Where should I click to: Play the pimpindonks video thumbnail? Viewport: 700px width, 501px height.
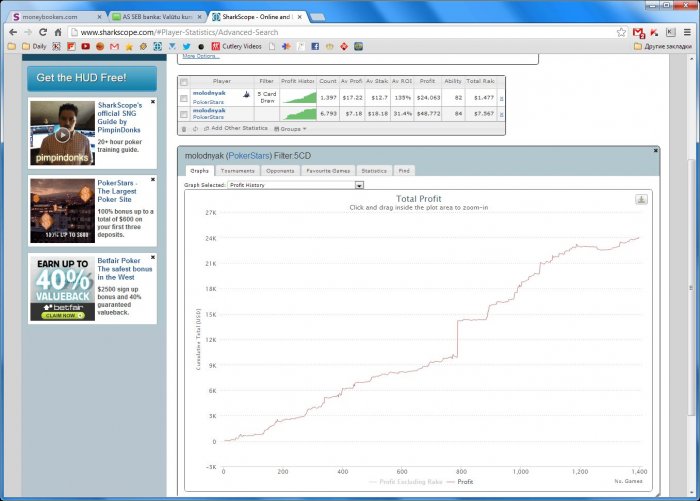click(62, 134)
